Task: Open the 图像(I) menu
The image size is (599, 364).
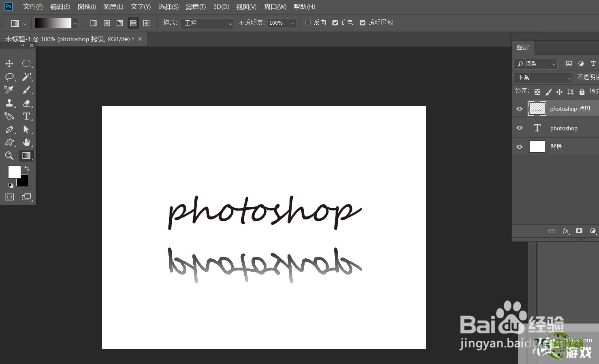Action: [x=87, y=7]
